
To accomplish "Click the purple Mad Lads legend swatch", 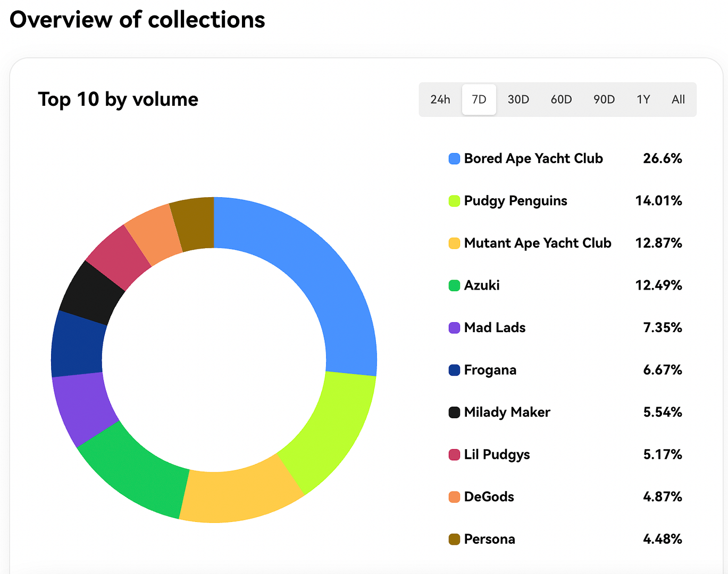I will [454, 328].
